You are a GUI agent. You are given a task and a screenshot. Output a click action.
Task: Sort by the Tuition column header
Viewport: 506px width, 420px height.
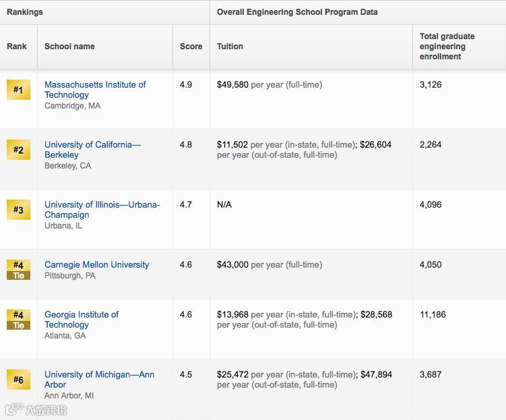[230, 47]
